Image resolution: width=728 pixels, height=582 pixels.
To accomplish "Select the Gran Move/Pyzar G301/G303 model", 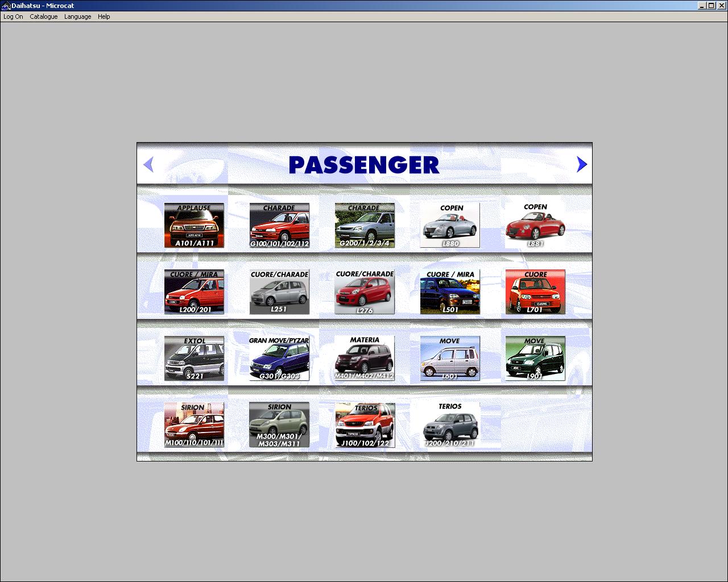I will (x=279, y=358).
